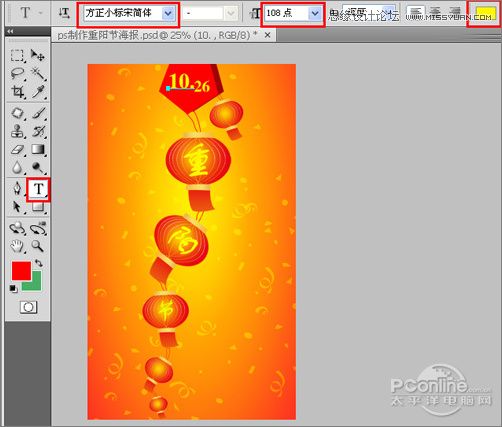This screenshot has height=427, width=502.
Task: Click the 108 点 font size field
Action: coord(287,14)
